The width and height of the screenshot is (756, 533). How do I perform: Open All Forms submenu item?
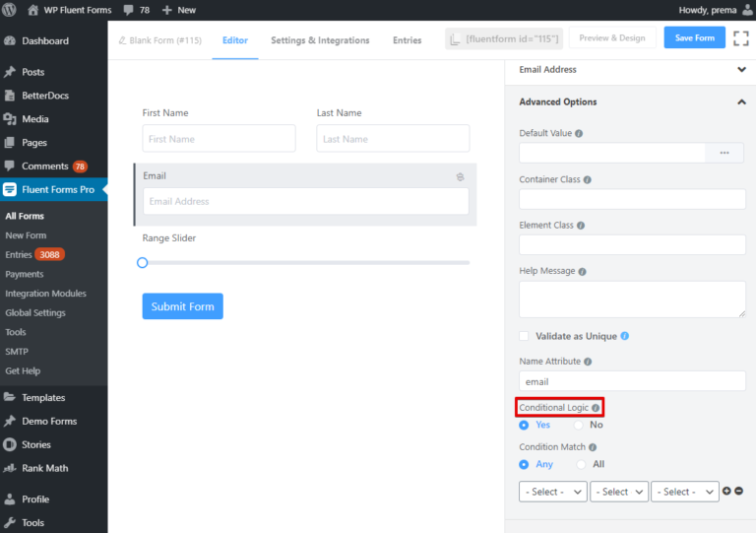pyautogui.click(x=25, y=216)
